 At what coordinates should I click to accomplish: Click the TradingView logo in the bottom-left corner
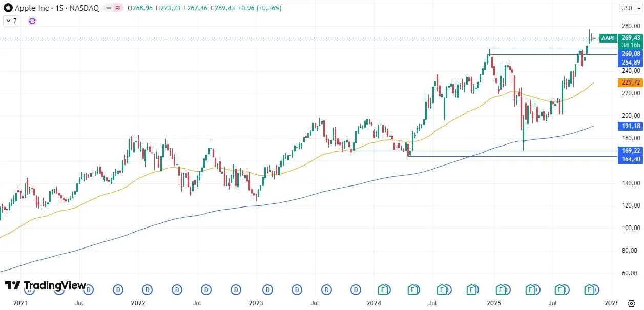[45, 286]
